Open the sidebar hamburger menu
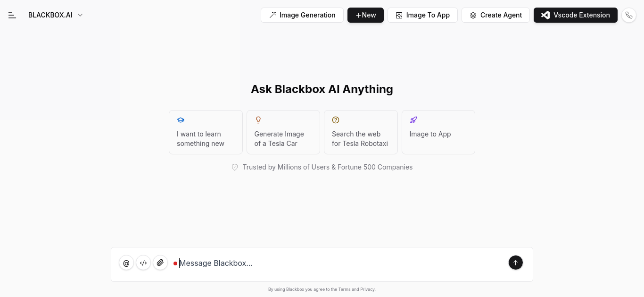Image resolution: width=644 pixels, height=297 pixels. click(12, 15)
